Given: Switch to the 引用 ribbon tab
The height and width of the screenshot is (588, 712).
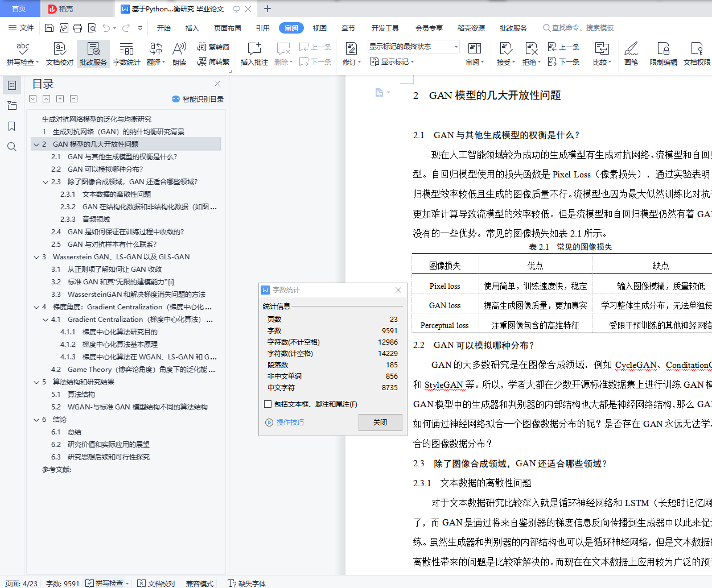Looking at the screenshot, I should pos(263,28).
